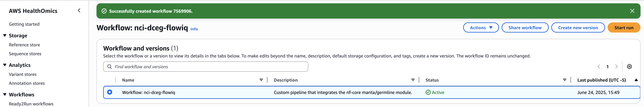Viewport: 644px width, 107px height.
Task: Dismiss the workflow created success banner
Action: [x=632, y=11]
